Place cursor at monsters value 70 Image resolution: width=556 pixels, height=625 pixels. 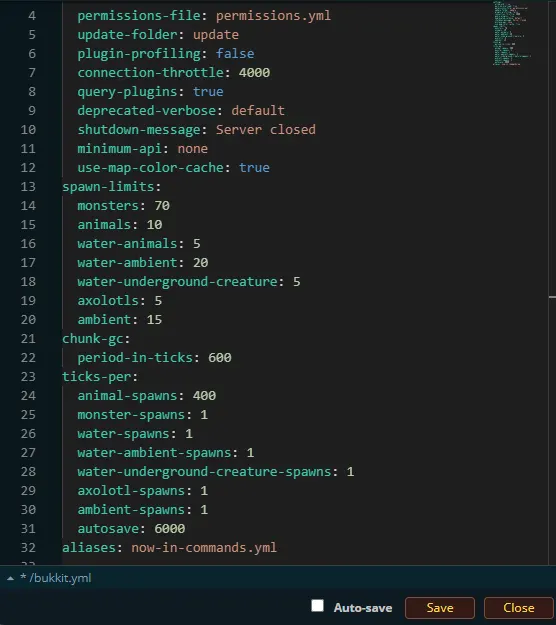point(162,206)
